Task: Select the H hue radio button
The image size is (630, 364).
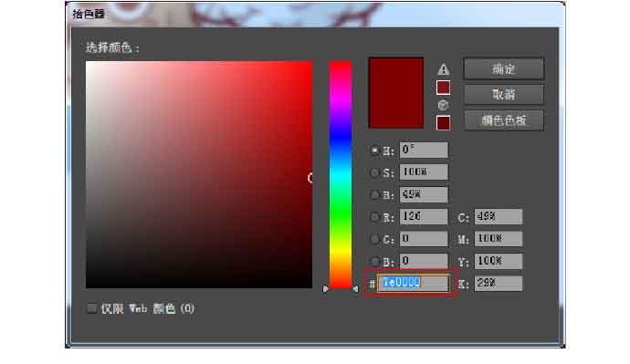Action: pos(374,151)
